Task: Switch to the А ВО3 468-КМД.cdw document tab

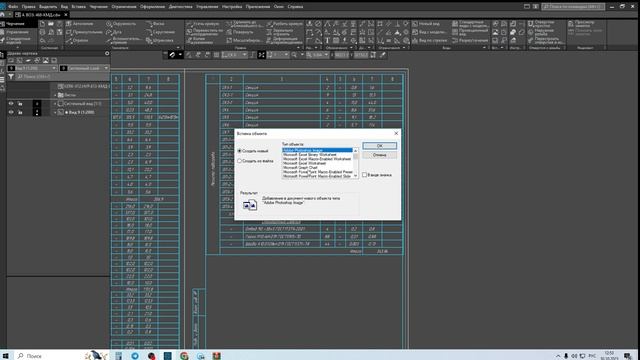Action: point(41,15)
